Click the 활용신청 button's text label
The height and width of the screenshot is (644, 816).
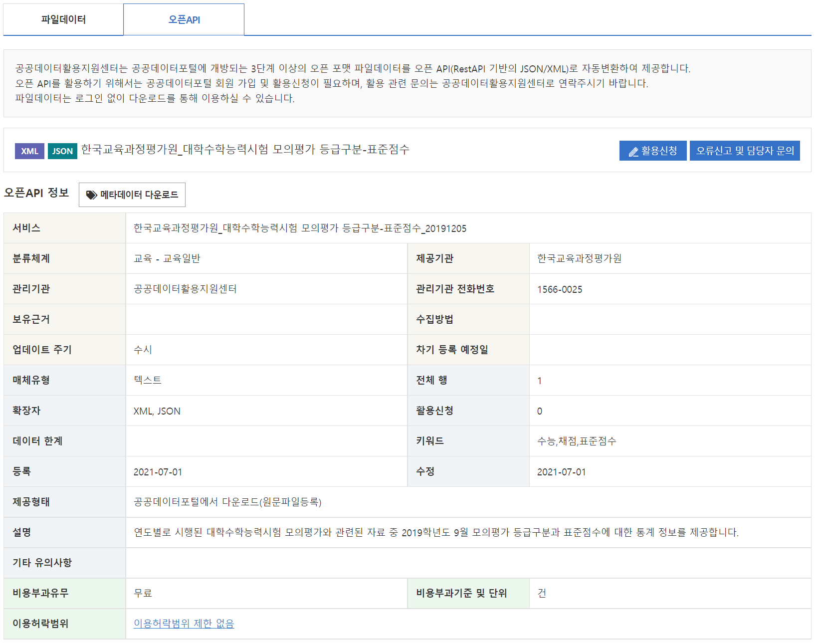(659, 151)
